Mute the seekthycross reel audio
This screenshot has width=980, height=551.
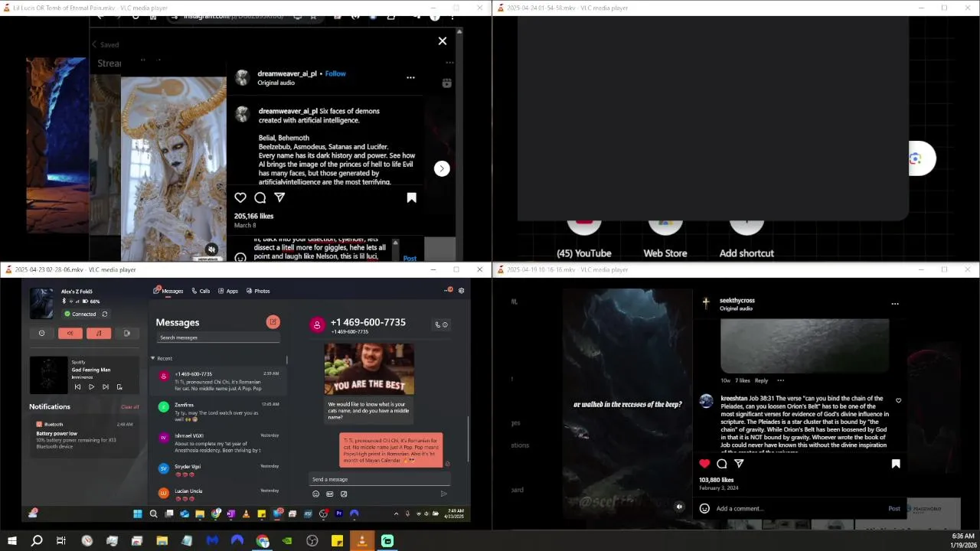[x=679, y=506]
